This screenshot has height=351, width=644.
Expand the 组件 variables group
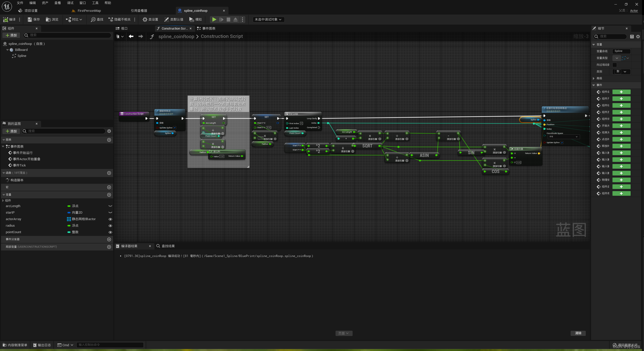3,200
